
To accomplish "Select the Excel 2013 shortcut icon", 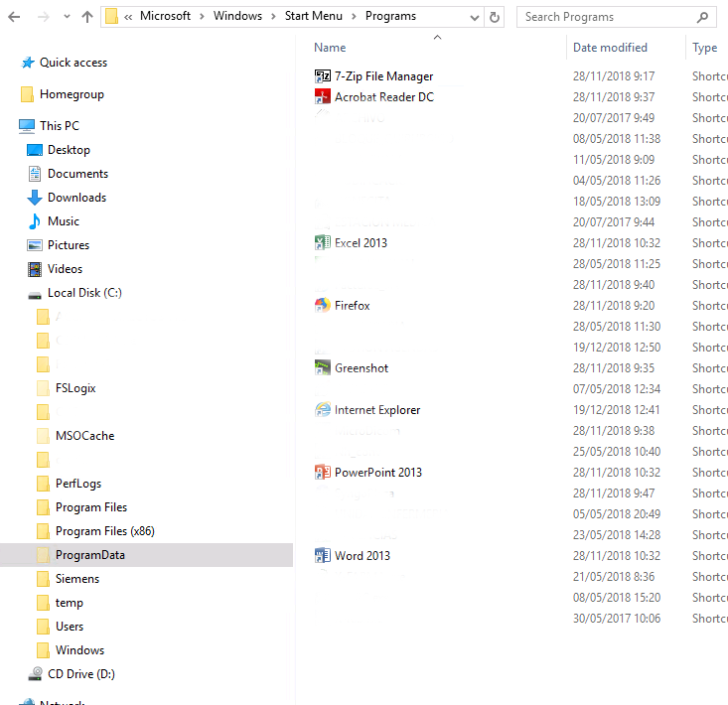I will [x=323, y=243].
